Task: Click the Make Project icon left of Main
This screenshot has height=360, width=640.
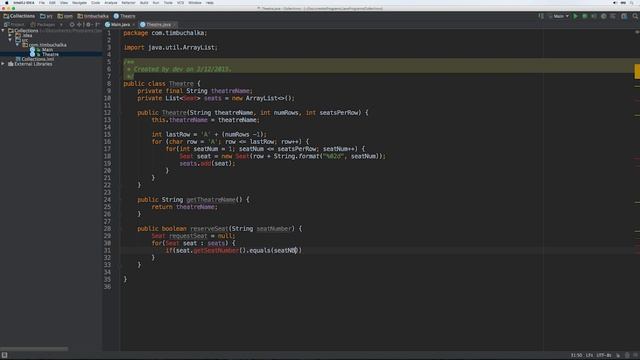Action: tap(541, 16)
